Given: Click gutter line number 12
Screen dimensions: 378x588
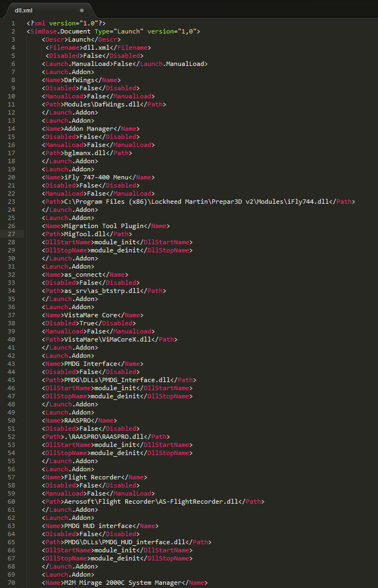Looking at the screenshot, I should click(11, 112).
